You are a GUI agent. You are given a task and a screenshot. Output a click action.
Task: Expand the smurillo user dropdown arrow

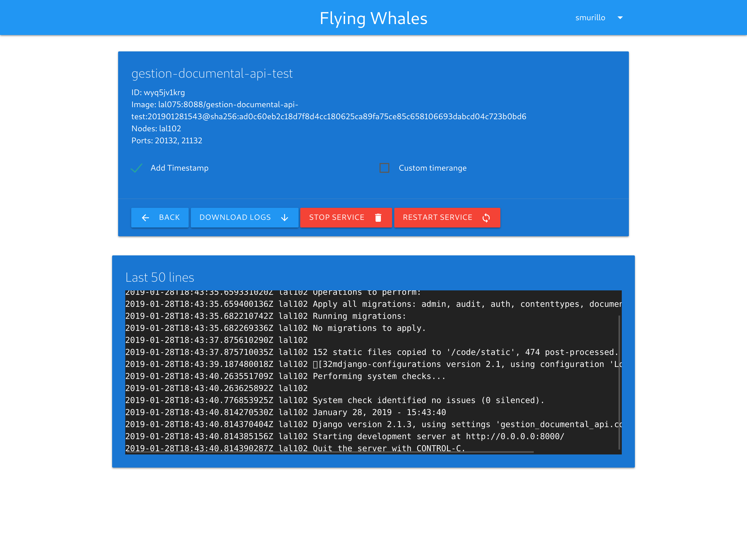(620, 18)
